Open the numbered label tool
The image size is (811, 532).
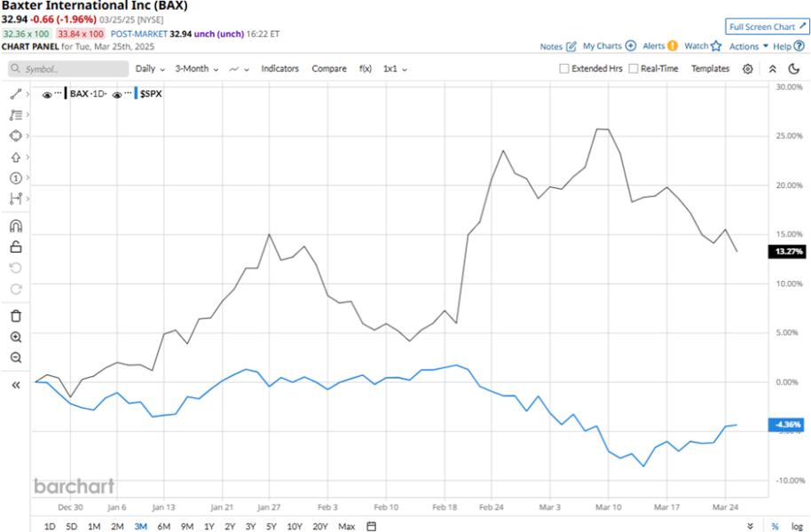click(15, 178)
